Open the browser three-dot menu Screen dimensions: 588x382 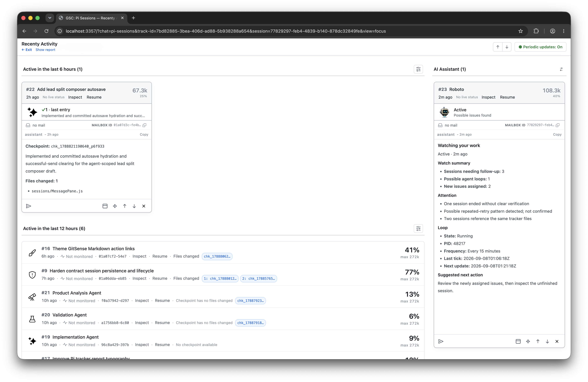coord(564,31)
